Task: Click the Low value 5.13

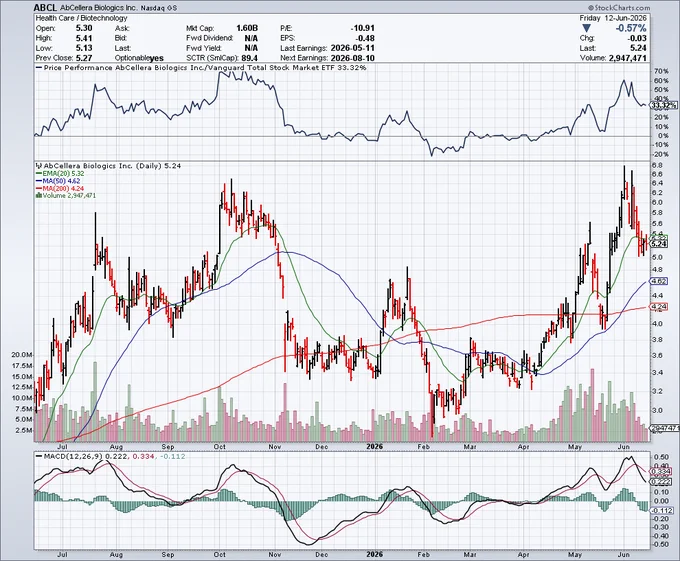Action: 84,48
